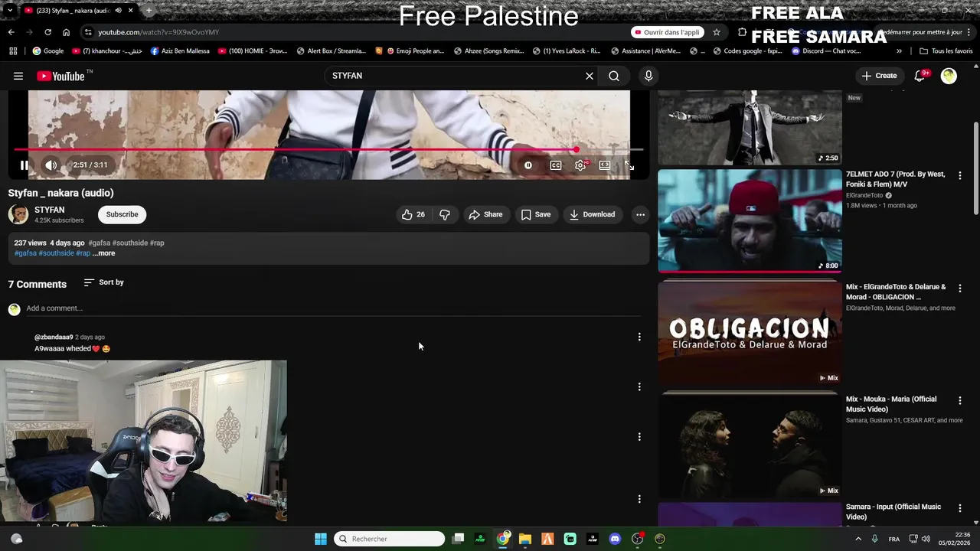Open the Alert Box / Streamla bookmark
Viewport: 980px width, 551px height.
tap(332, 51)
